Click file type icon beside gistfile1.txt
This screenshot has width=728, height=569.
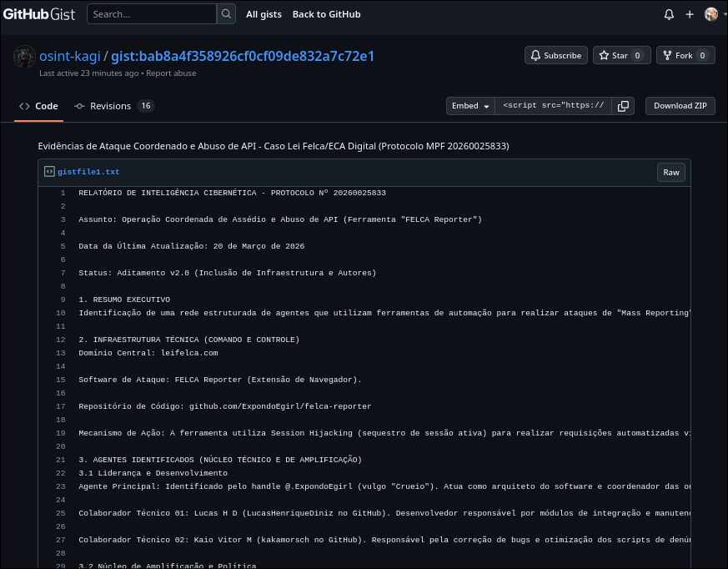click(x=49, y=172)
